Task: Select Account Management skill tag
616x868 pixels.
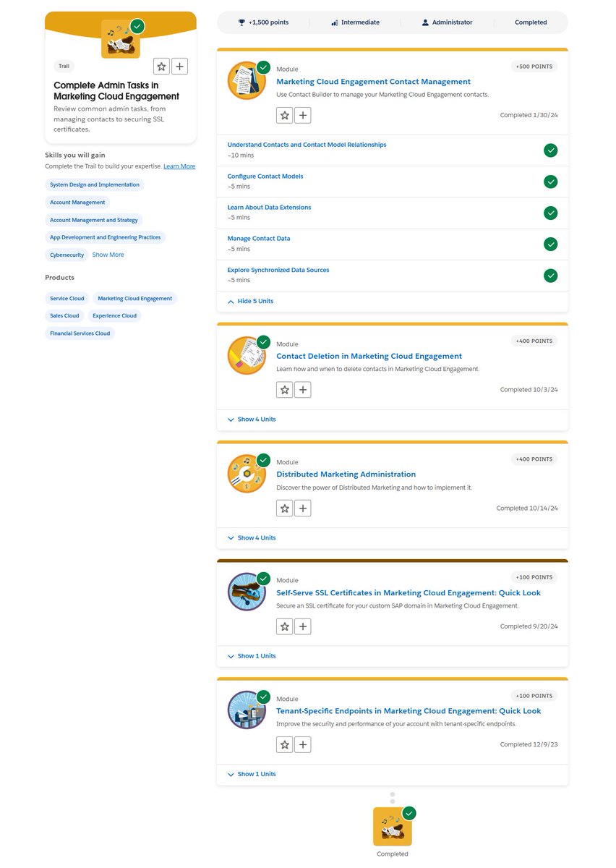Action: 77,203
